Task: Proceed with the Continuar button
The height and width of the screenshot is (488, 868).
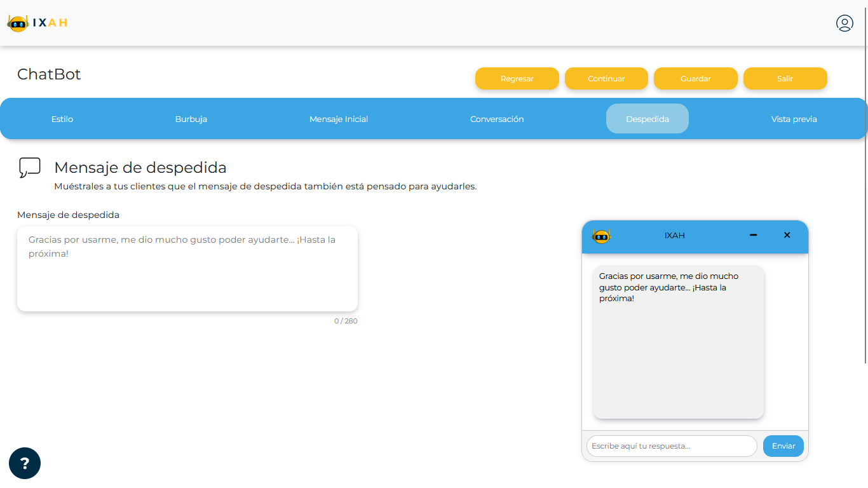Action: click(x=606, y=79)
